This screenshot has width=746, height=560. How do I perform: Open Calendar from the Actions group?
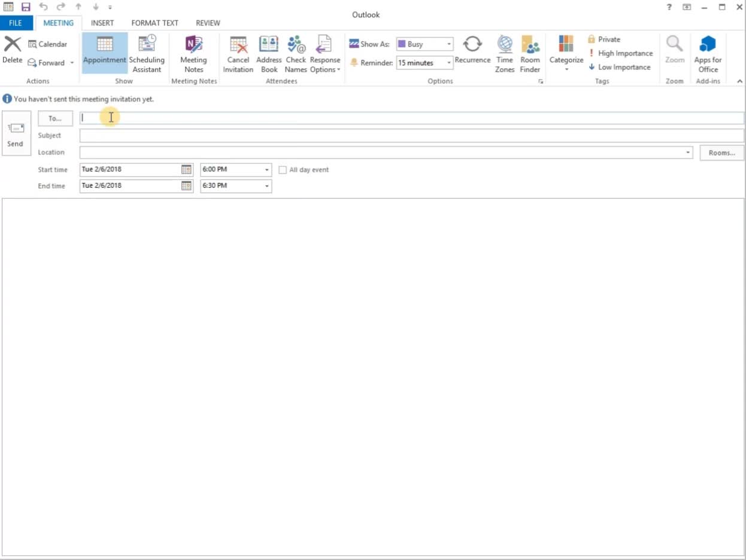[48, 44]
